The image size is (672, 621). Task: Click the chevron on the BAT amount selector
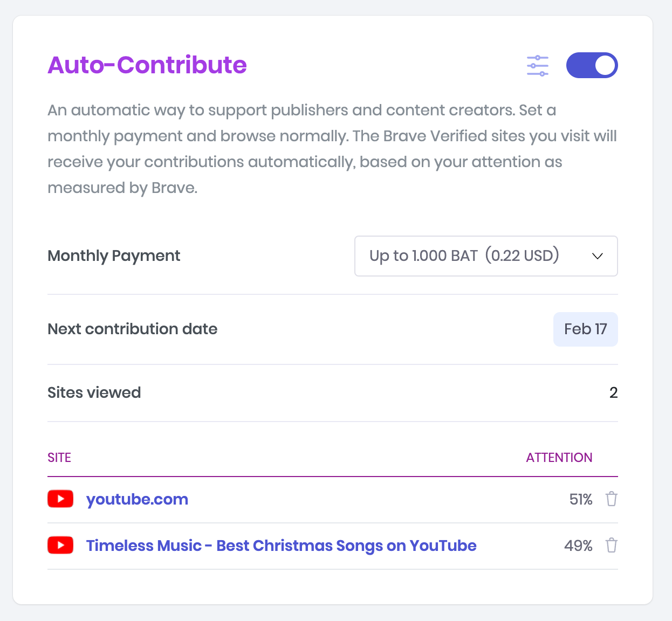(x=597, y=256)
